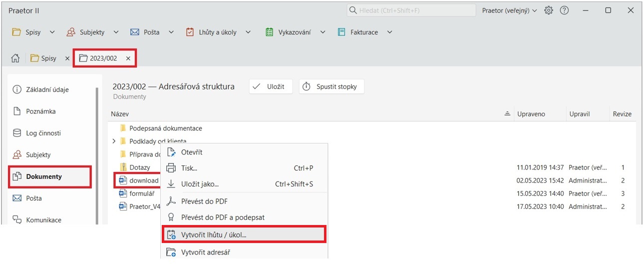Select the 2023/002 tab
Viewport: 644px width, 264px height.
pyautogui.click(x=98, y=58)
